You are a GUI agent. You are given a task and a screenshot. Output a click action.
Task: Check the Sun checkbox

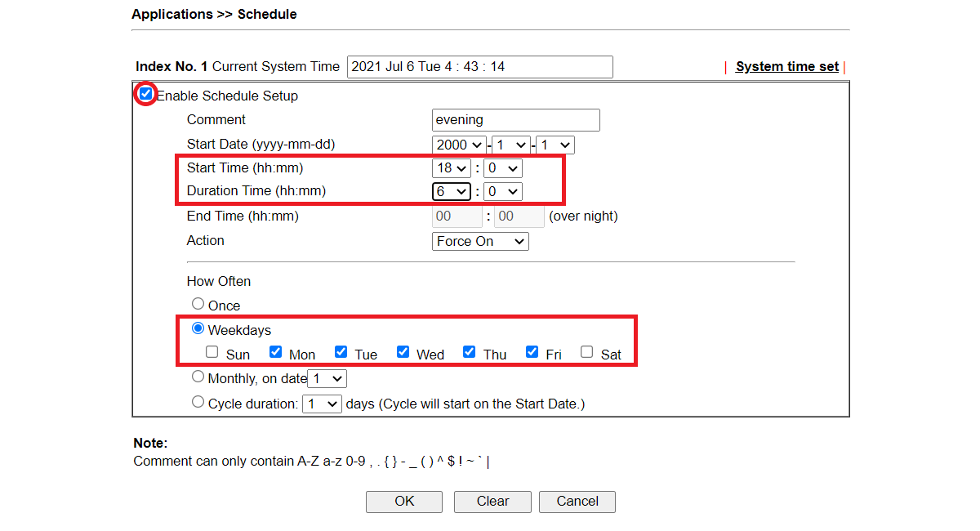pyautogui.click(x=212, y=352)
